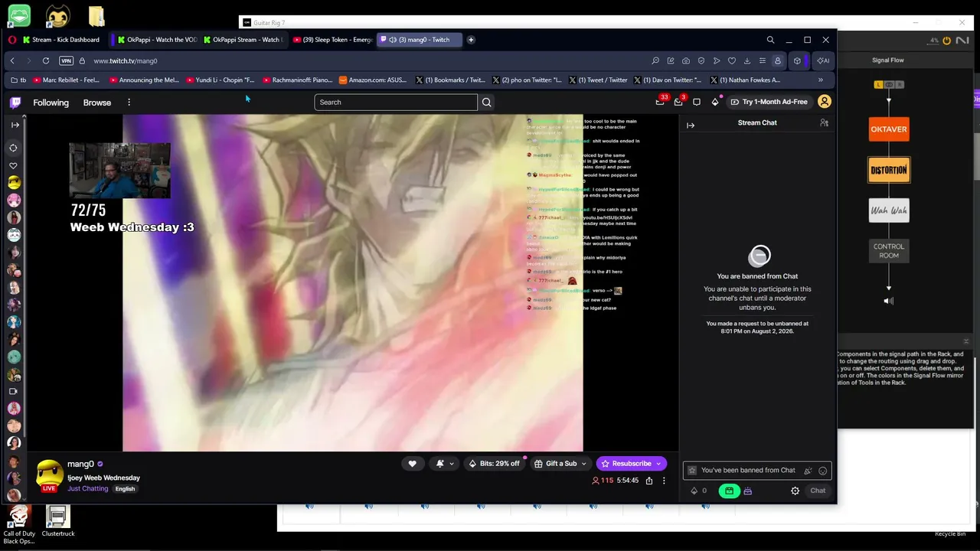Switch to Stream - Kick Dashboard tab
980x551 pixels.
pos(62,40)
